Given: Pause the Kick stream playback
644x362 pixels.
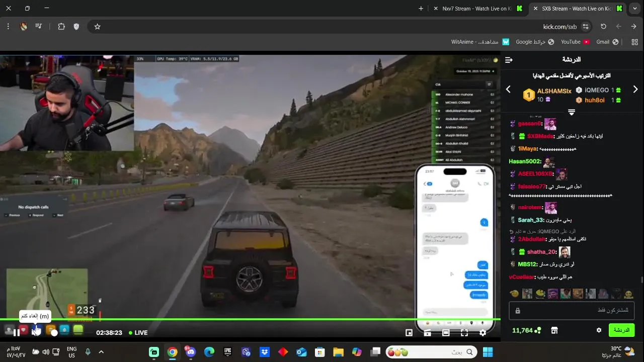Looking at the screenshot, I should 16,332.
